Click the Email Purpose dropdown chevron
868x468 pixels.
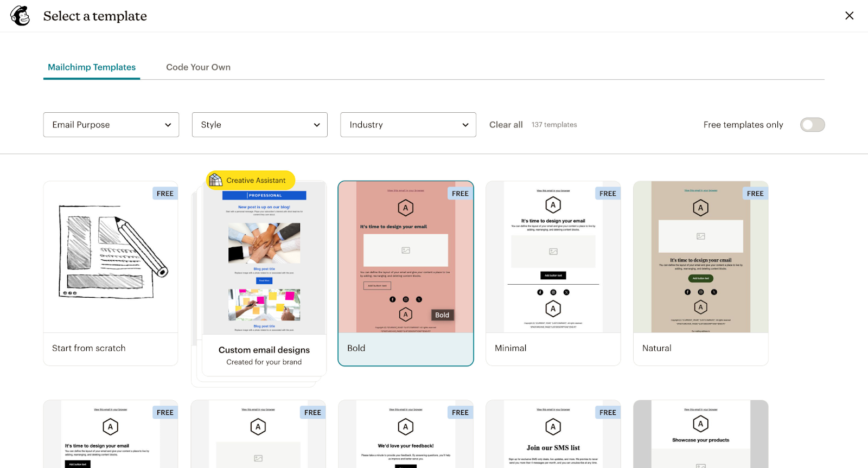168,125
